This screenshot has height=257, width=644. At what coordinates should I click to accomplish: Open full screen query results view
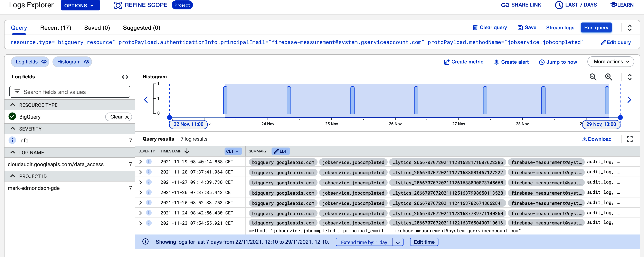[x=629, y=139]
